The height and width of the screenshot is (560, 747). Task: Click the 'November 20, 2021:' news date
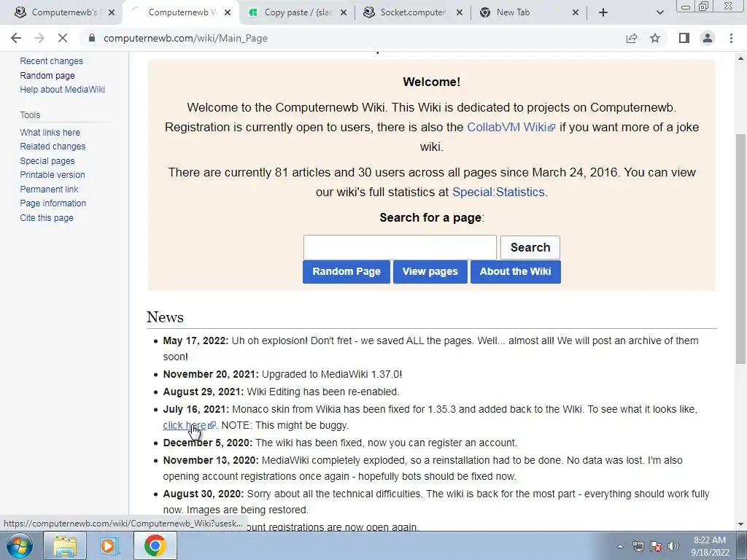tap(211, 374)
